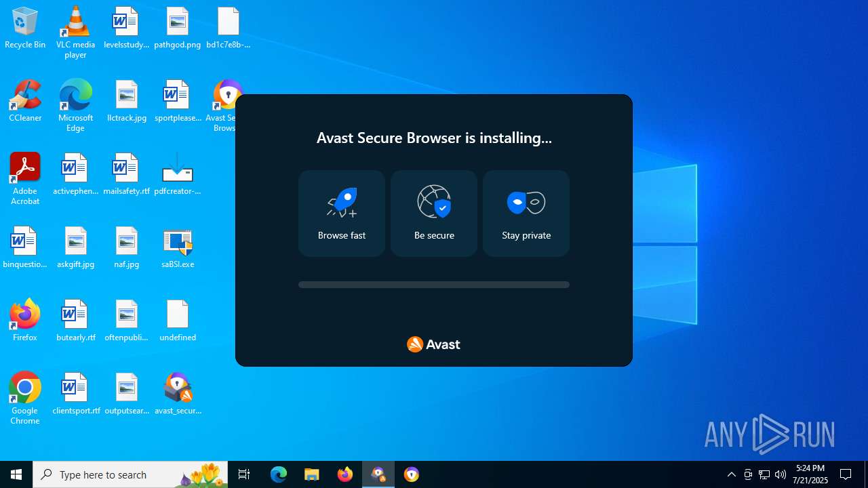The height and width of the screenshot is (488, 868).
Task: Click the Avast logo in installer
Action: coord(433,344)
